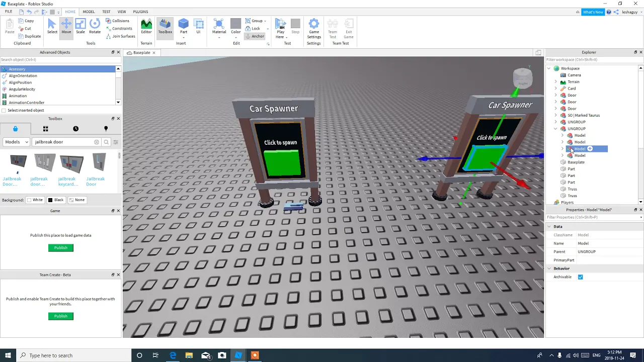Click the Filter workspace input field
The width and height of the screenshot is (644, 362).
click(592, 60)
